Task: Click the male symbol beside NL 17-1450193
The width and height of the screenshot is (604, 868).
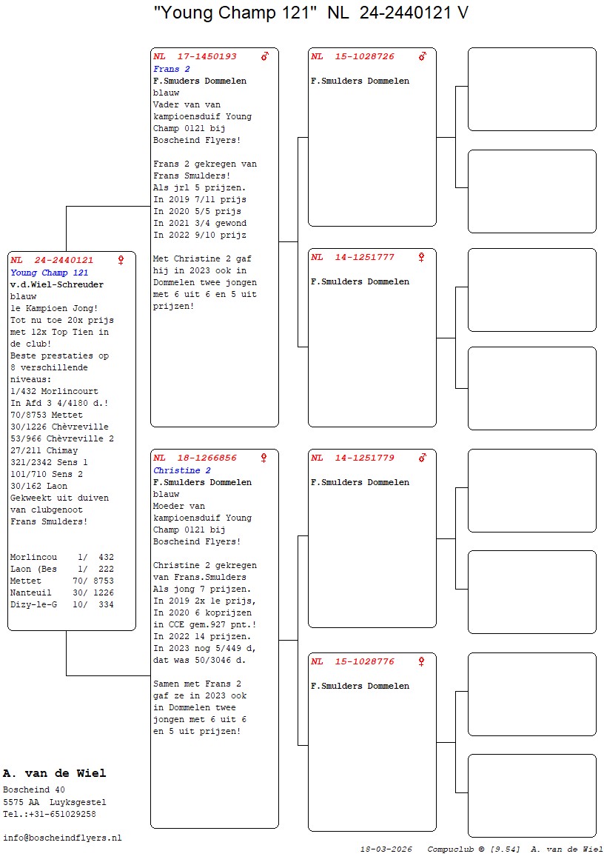Action: click(x=264, y=56)
